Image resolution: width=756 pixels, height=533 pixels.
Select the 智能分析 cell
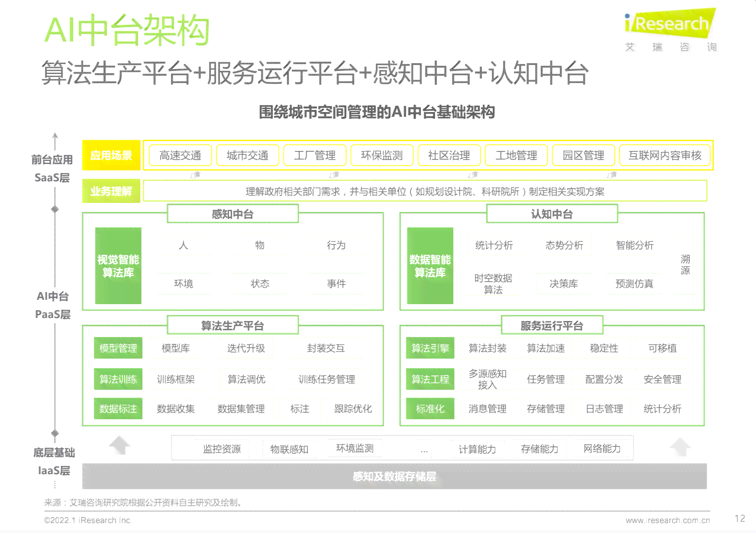tap(634, 245)
